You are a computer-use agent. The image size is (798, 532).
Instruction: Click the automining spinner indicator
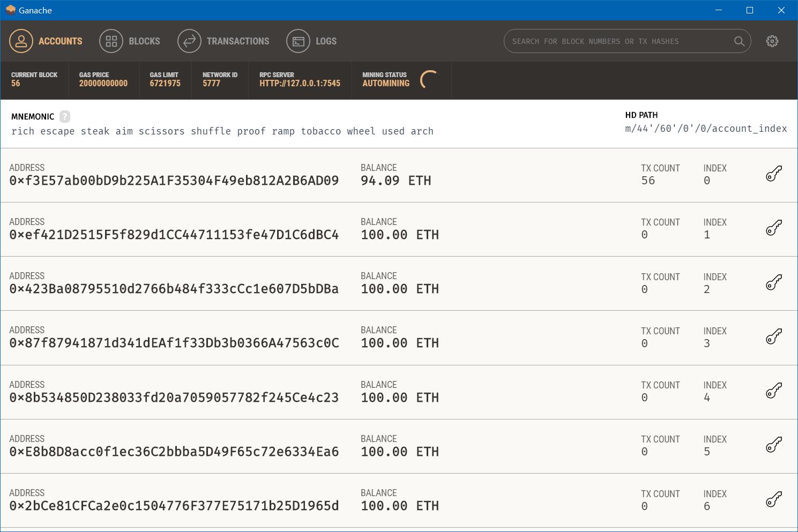point(430,80)
